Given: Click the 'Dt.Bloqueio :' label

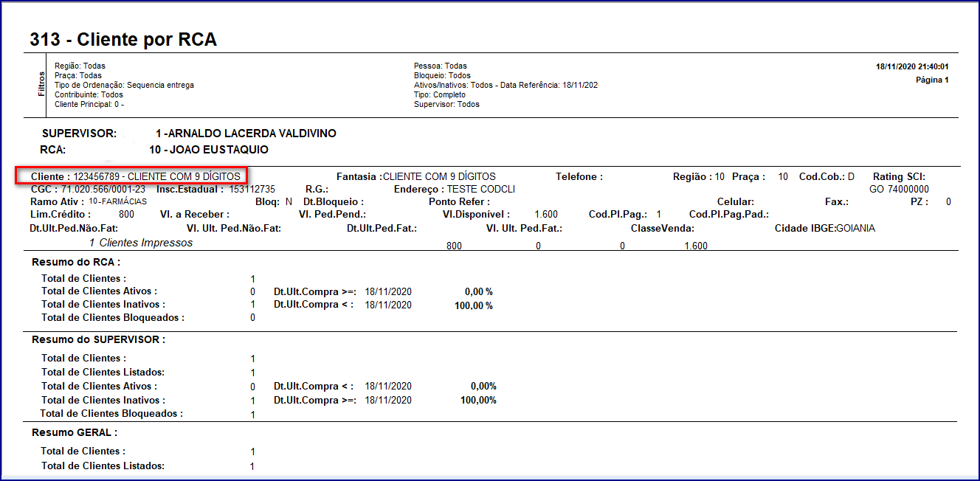Looking at the screenshot, I should 334,201.
